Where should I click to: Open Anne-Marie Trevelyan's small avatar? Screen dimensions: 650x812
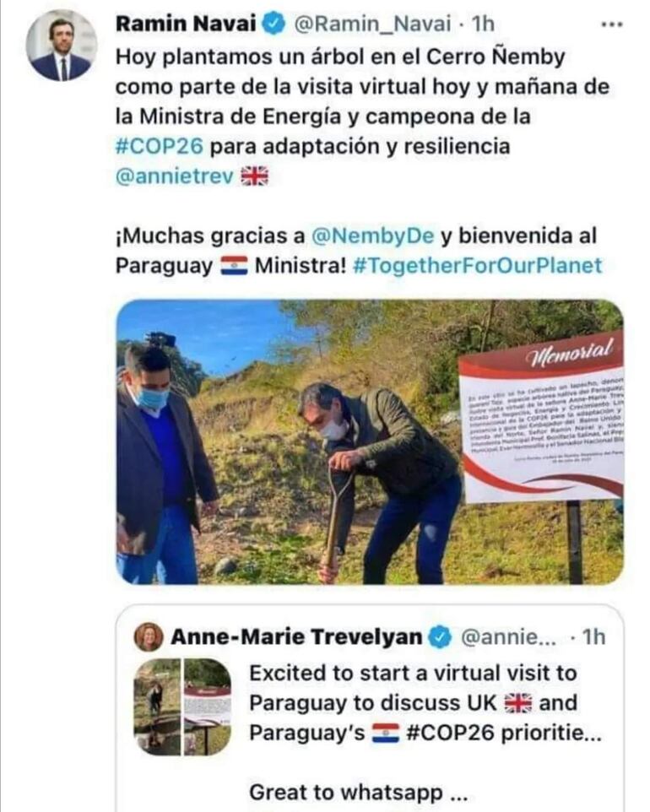pyautogui.click(x=149, y=637)
